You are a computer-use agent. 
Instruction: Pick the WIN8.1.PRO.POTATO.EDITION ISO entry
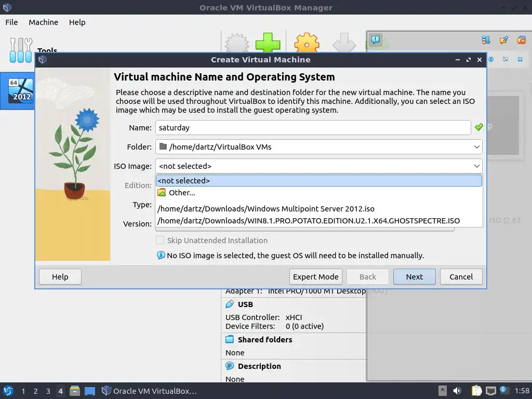click(x=318, y=220)
